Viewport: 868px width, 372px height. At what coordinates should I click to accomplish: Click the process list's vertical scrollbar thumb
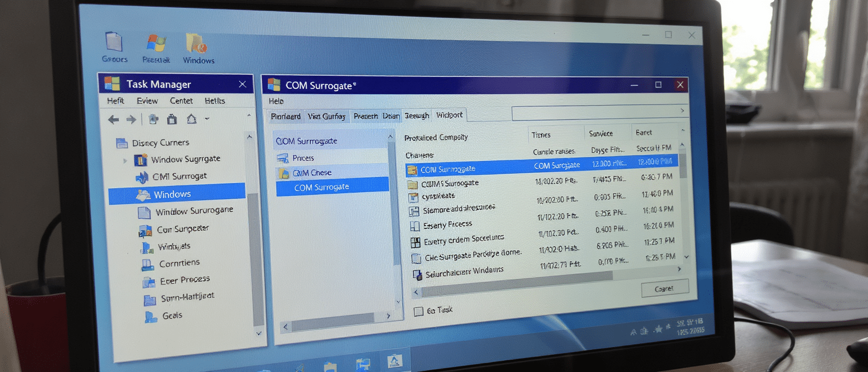[683, 166]
